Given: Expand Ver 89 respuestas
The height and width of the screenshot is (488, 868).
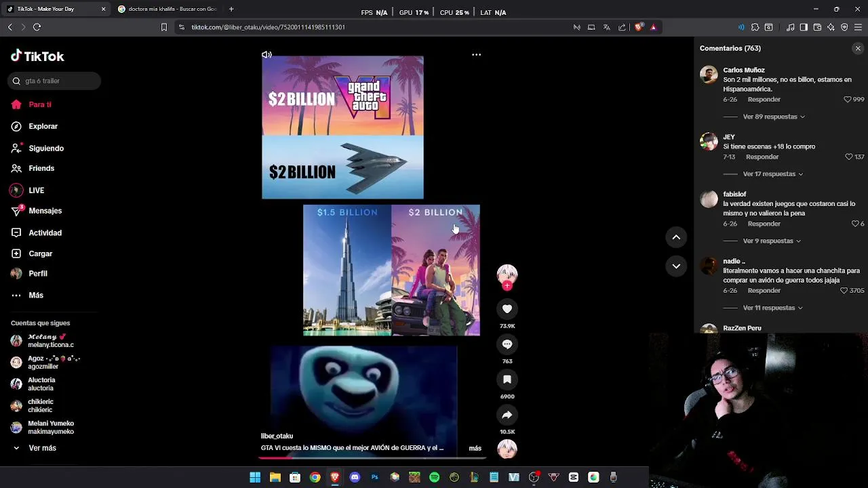Looking at the screenshot, I should [x=774, y=117].
